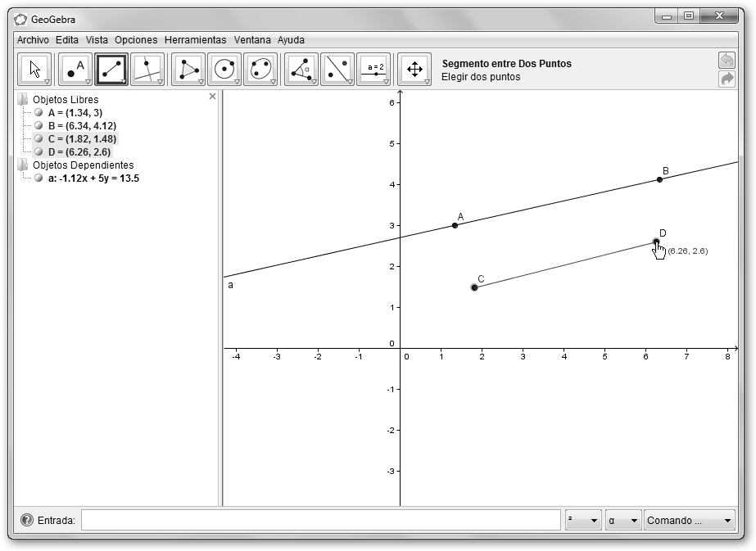Collapse the Objetos Libres folder
Viewport: 756px width, 551px height.
pos(22,100)
